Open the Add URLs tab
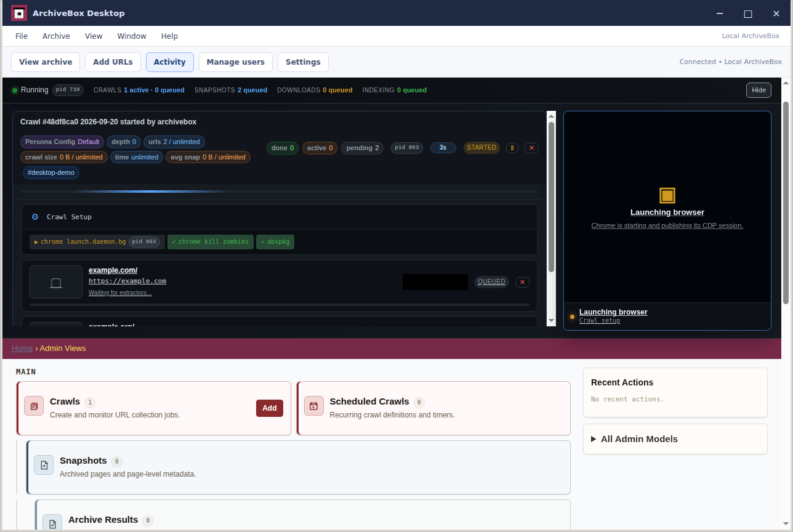The width and height of the screenshot is (793, 532). 113,62
